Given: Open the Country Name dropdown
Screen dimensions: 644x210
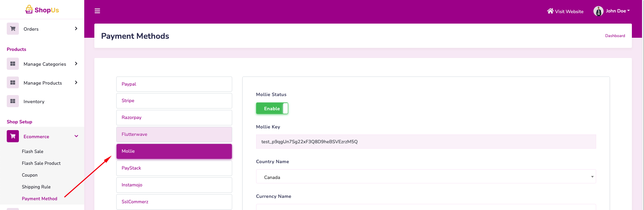Looking at the screenshot, I should click(x=426, y=177).
